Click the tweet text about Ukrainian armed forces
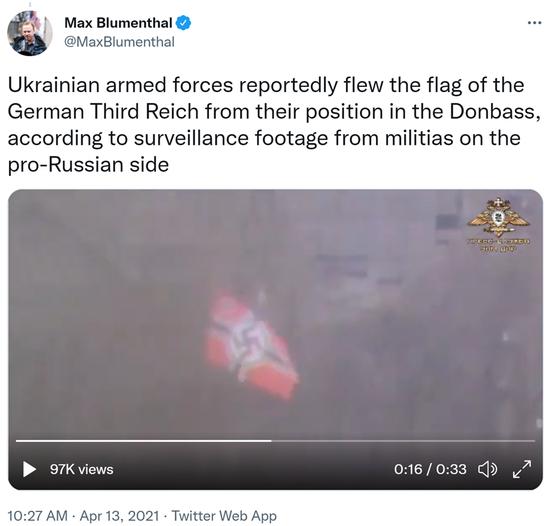The image size is (550, 526). 274,124
